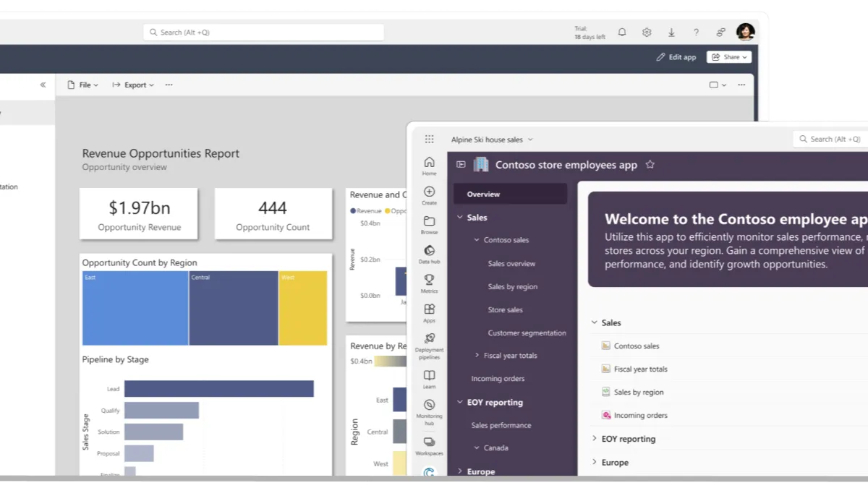Expand Europe group in content list
The image size is (868, 488).
click(x=594, y=463)
